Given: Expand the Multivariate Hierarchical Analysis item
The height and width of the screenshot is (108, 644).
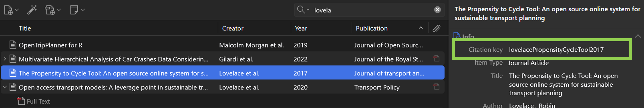Looking at the screenshot, I should point(5,59).
